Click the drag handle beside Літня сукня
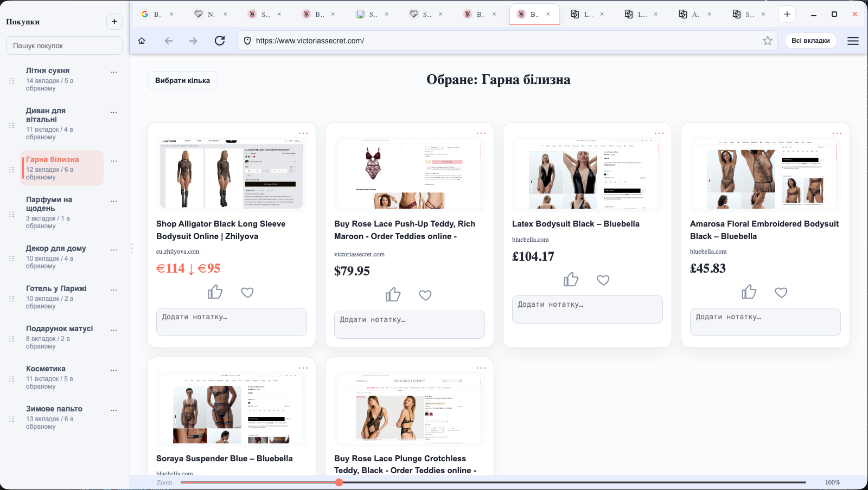868x490 pixels. pyautogui.click(x=11, y=81)
